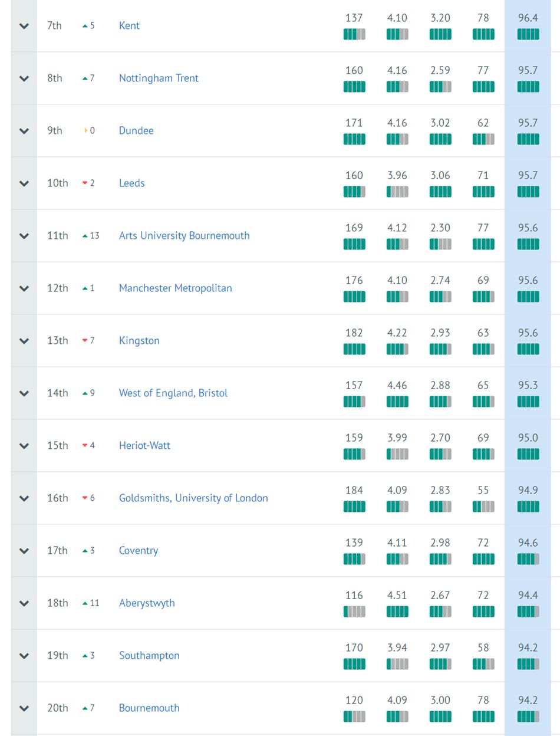Click the up 13 indicator for Arts University Bournemouth
This screenshot has height=736, width=560.
pos(91,236)
